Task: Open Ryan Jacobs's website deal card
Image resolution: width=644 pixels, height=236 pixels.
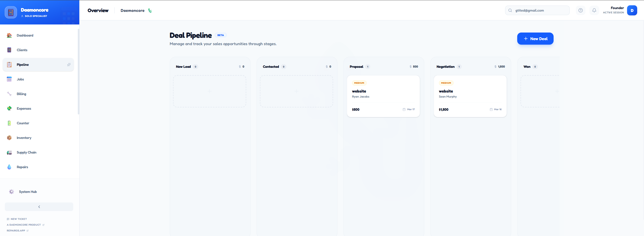Action: pyautogui.click(x=383, y=96)
